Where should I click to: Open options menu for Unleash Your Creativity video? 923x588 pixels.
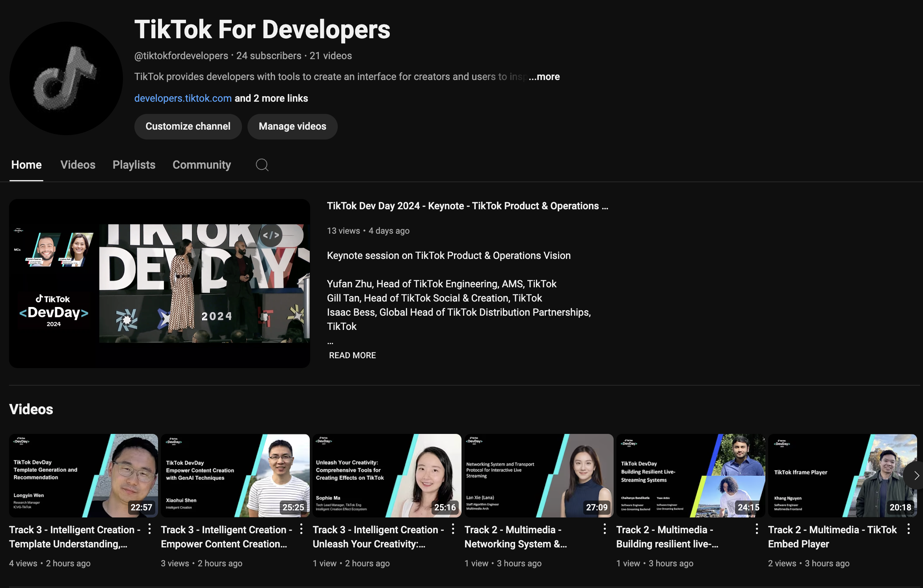[x=453, y=529]
